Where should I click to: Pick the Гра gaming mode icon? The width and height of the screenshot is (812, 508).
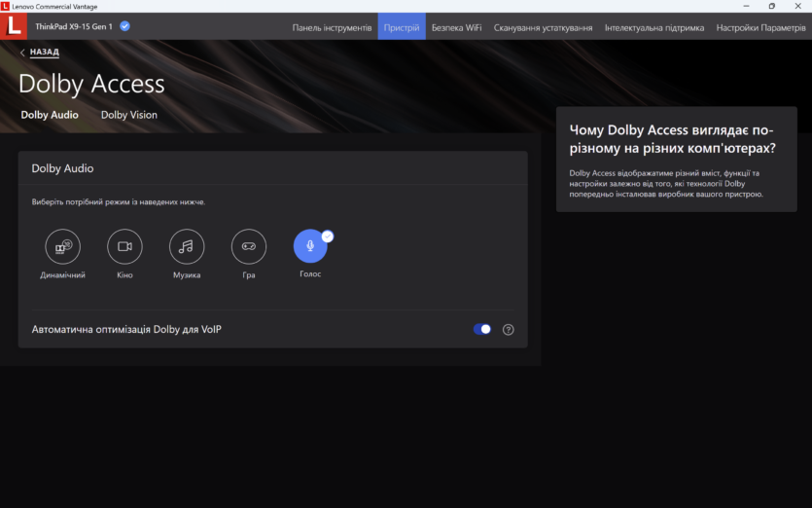click(x=249, y=246)
